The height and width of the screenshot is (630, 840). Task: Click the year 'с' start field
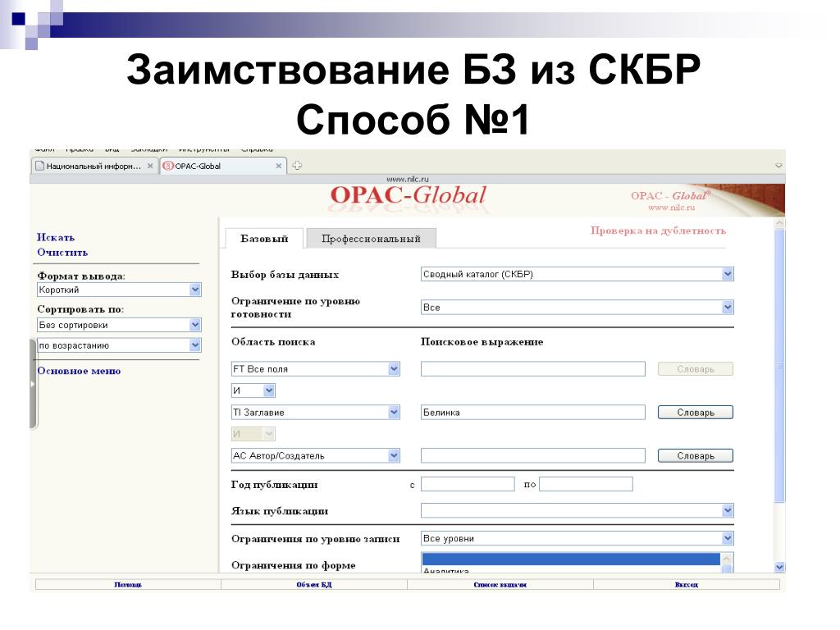click(468, 484)
